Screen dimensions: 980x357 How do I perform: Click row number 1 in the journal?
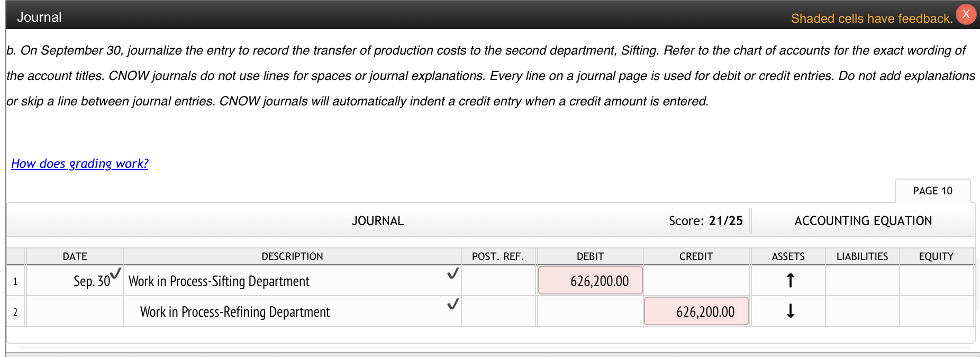tap(15, 281)
